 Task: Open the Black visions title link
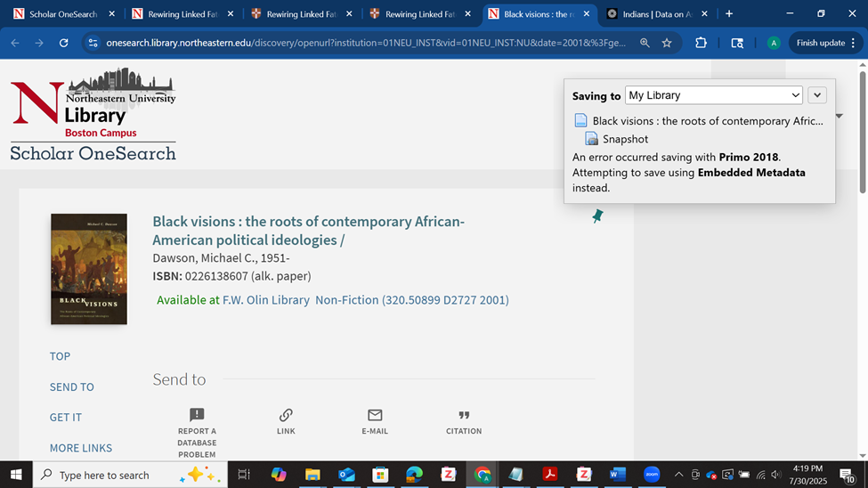308,231
